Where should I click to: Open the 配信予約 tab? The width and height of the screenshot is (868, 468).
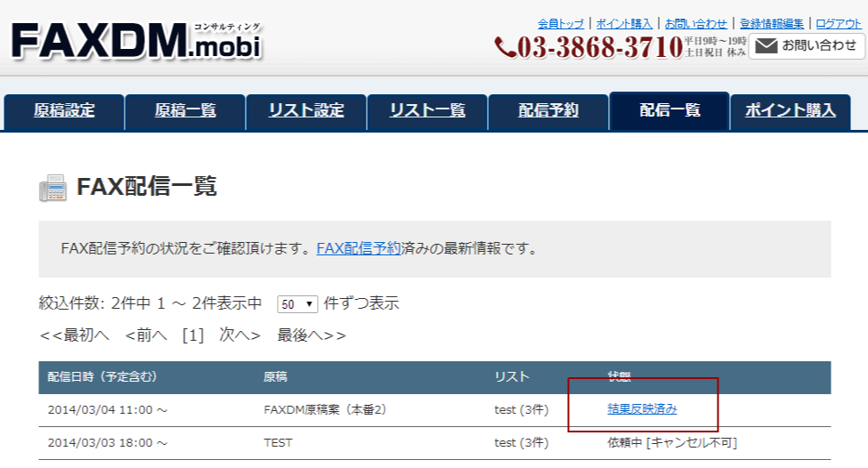click(x=548, y=111)
